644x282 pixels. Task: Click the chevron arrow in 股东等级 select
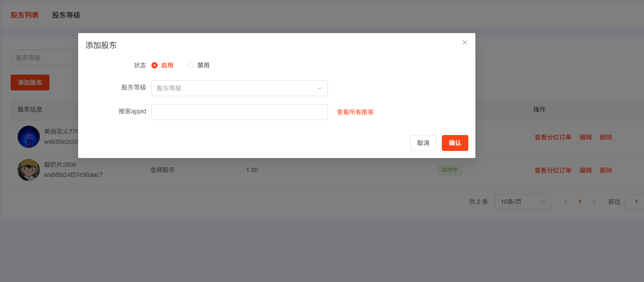(320, 88)
